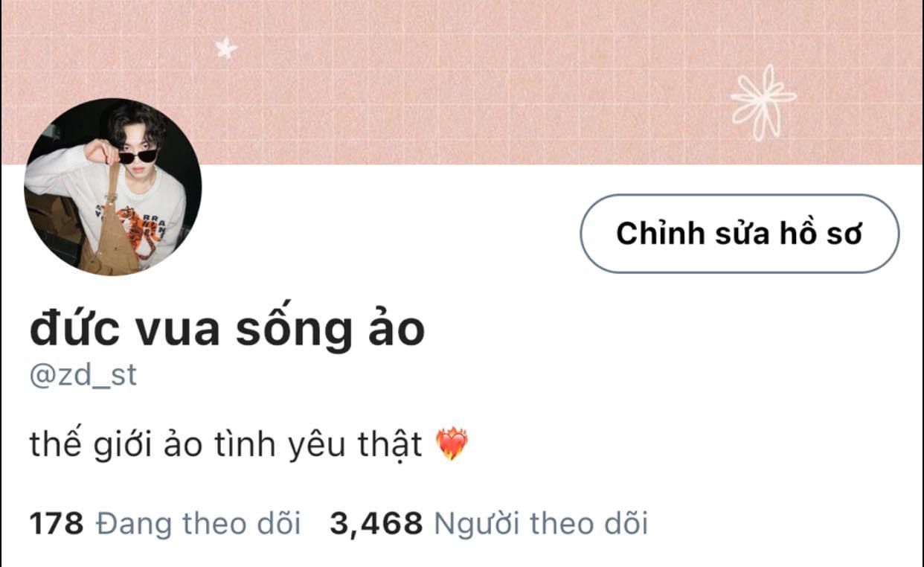Open the pink grid header banner
The width and height of the screenshot is (924, 567).
coord(462,82)
